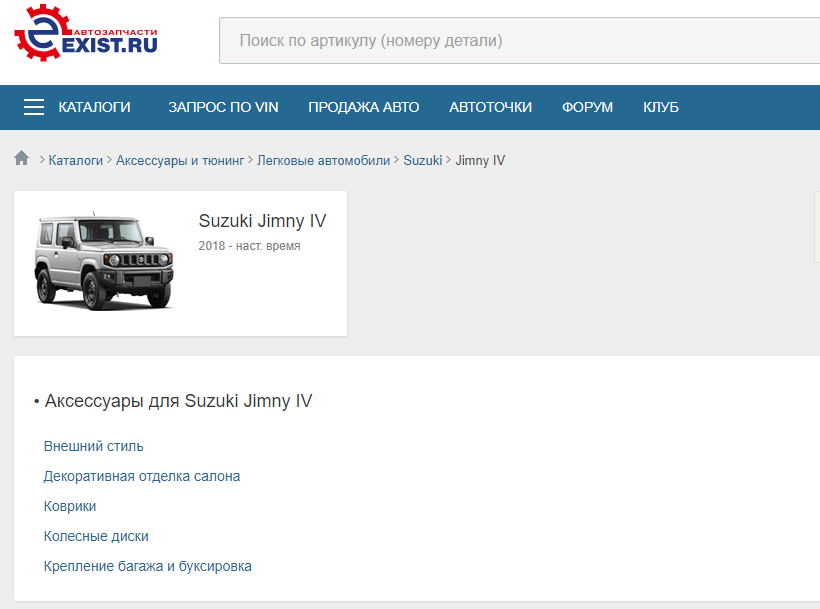
Task: Open КЛУБ navigation item
Action: (660, 107)
